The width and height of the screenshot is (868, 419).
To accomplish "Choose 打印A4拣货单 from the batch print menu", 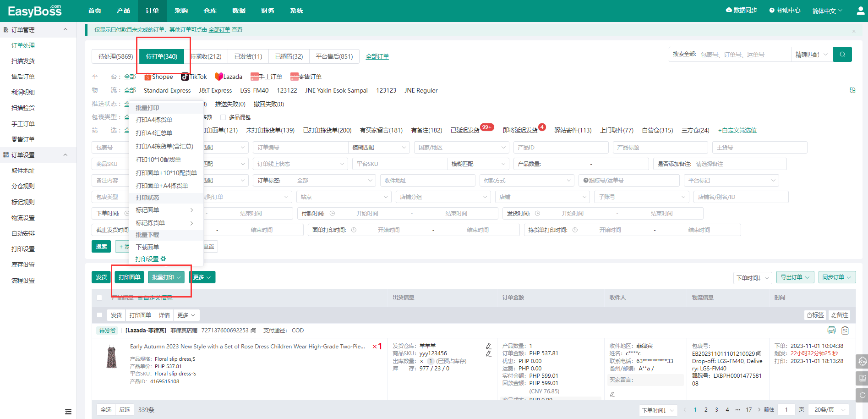I will click(154, 120).
